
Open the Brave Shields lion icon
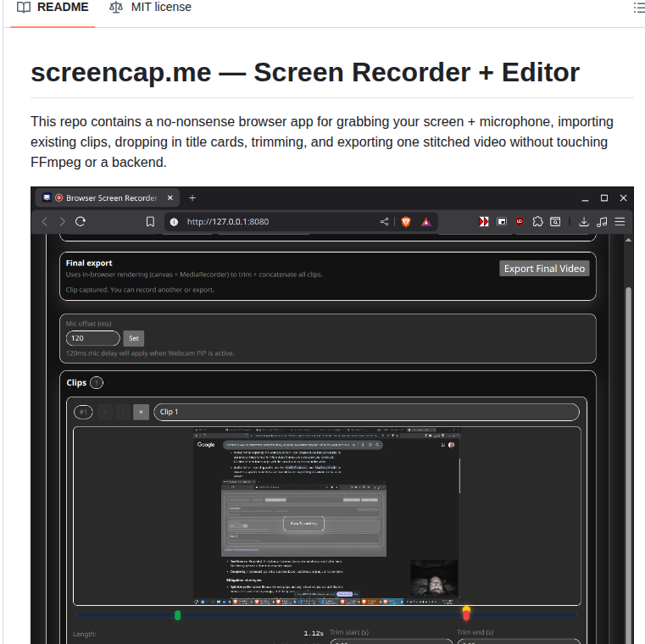[406, 222]
